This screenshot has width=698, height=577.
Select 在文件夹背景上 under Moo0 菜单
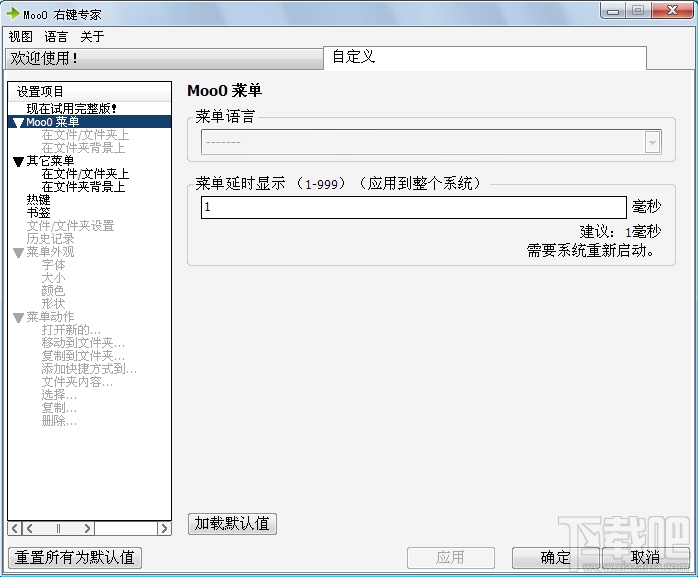pos(83,148)
